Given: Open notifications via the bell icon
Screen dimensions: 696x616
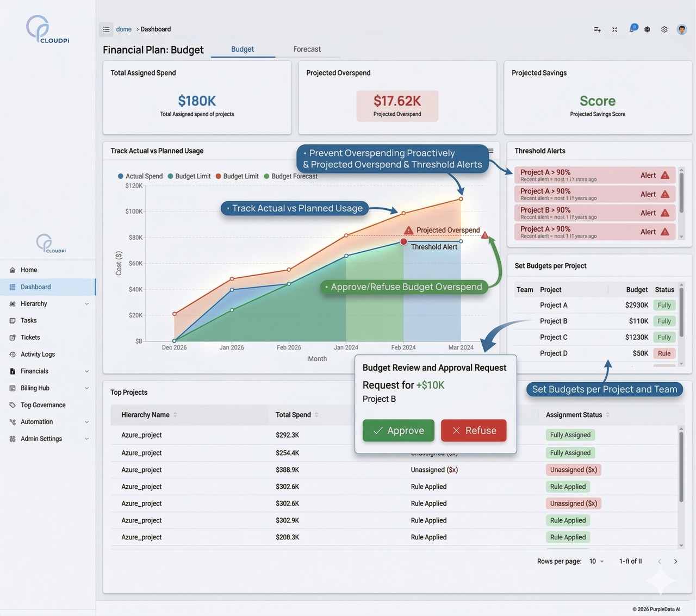Looking at the screenshot, I should point(632,29).
